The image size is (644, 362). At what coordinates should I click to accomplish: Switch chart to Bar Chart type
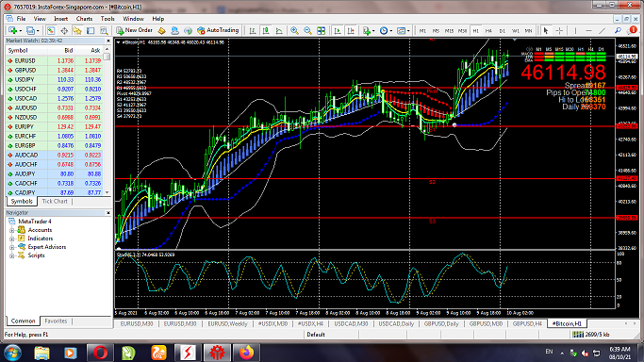(253, 30)
